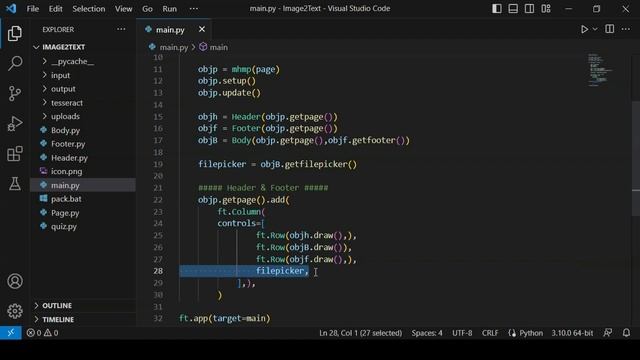Click the ##### Header & Footer ##### comment
Screen dimensions: 640x360
(x=263, y=188)
